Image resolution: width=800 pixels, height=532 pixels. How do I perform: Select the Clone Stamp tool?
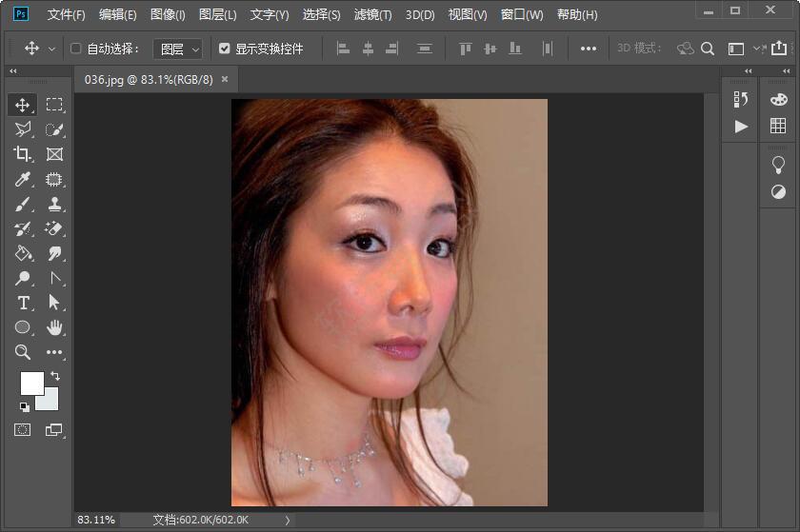tap(54, 204)
